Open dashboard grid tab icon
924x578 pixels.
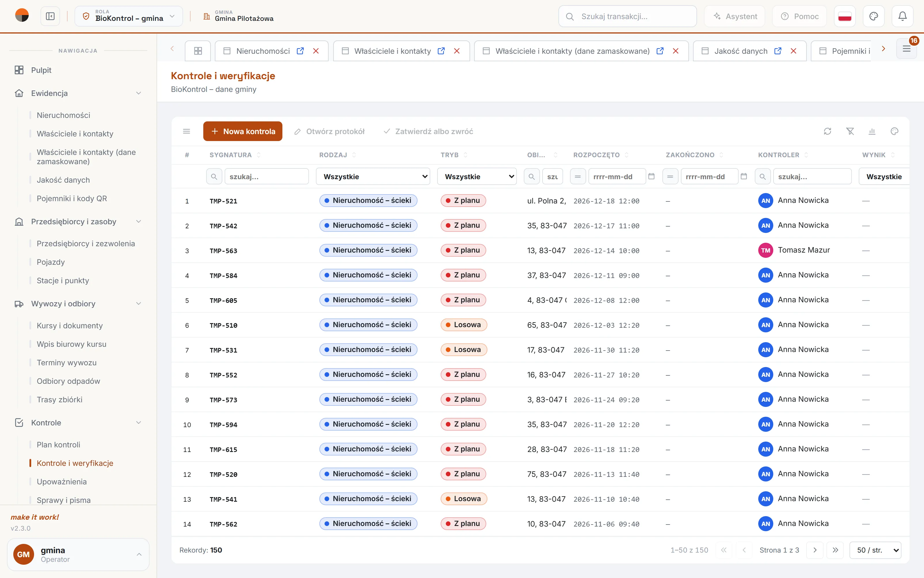(198, 51)
